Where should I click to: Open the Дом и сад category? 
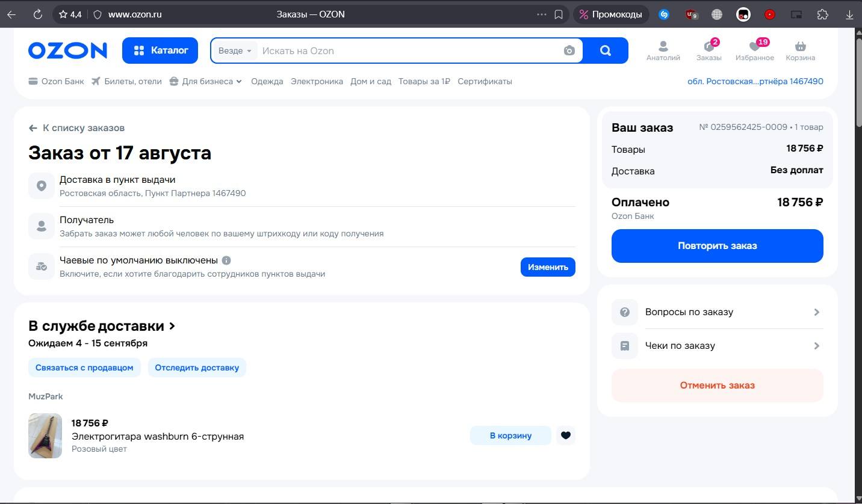(371, 81)
